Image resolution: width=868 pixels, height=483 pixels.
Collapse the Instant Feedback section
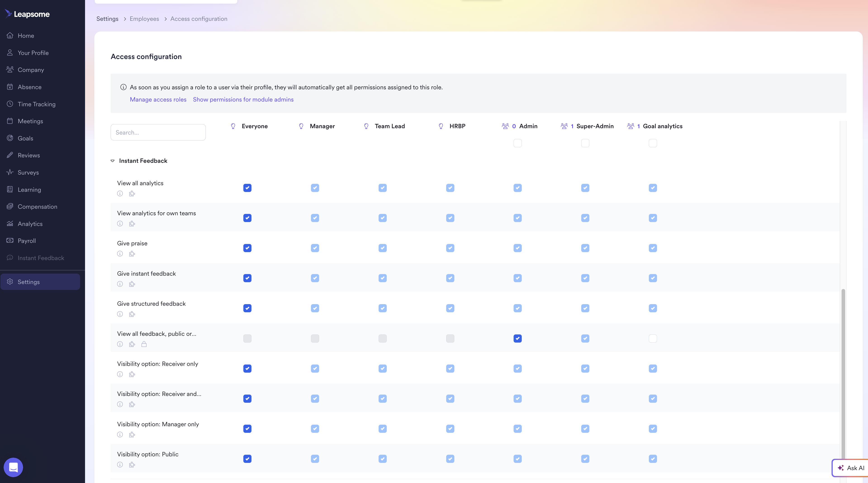[113, 161]
